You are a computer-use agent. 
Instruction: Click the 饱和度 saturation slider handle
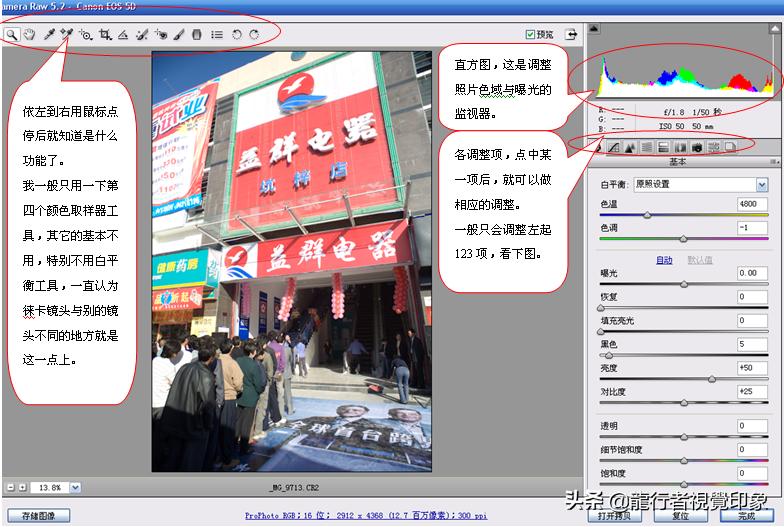pyautogui.click(x=684, y=484)
